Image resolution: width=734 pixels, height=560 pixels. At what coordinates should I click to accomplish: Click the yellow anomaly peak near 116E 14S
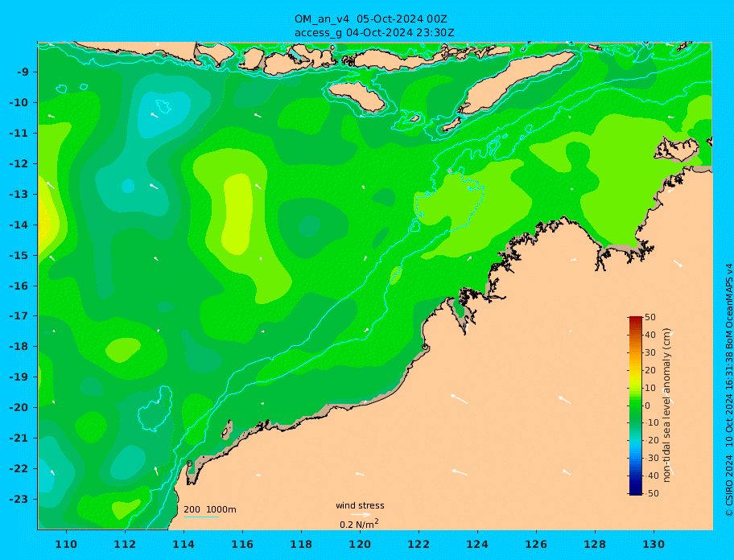click(x=237, y=213)
